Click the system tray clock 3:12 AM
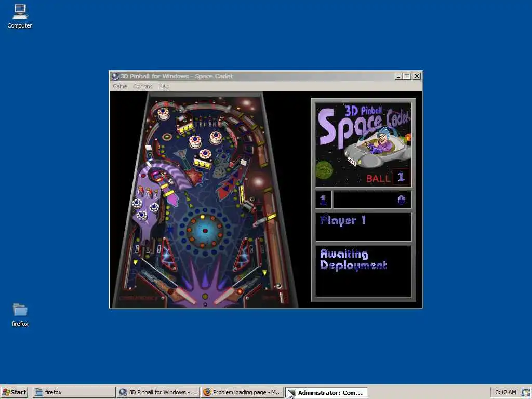This screenshot has width=532, height=399. (x=506, y=392)
